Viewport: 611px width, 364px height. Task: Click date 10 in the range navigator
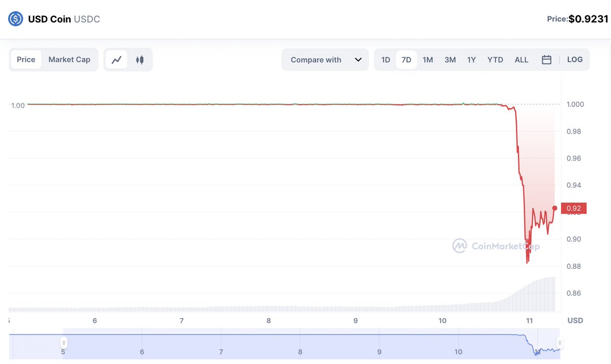[458, 352]
